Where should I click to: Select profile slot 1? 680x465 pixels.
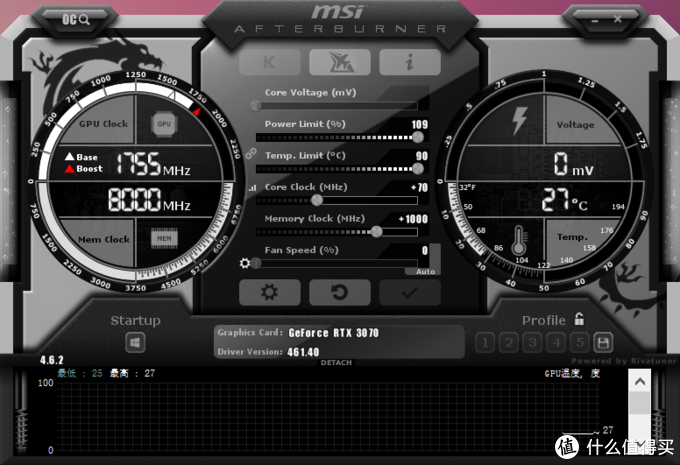[485, 343]
